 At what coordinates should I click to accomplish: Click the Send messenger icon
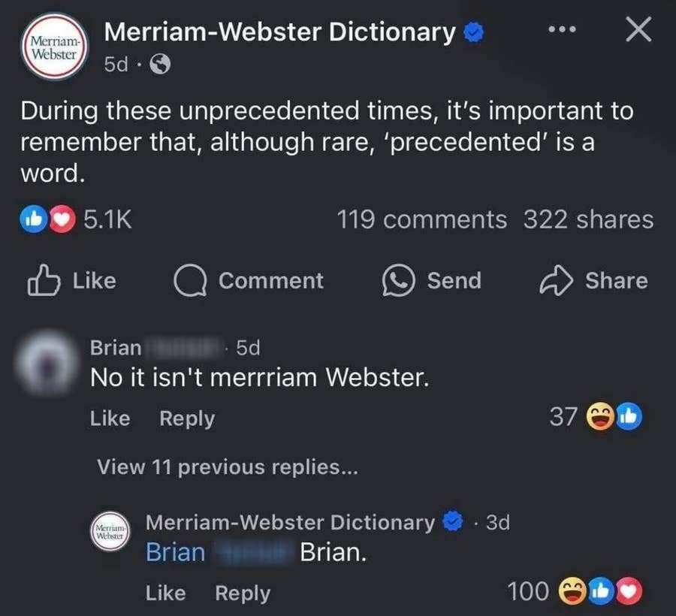[400, 280]
